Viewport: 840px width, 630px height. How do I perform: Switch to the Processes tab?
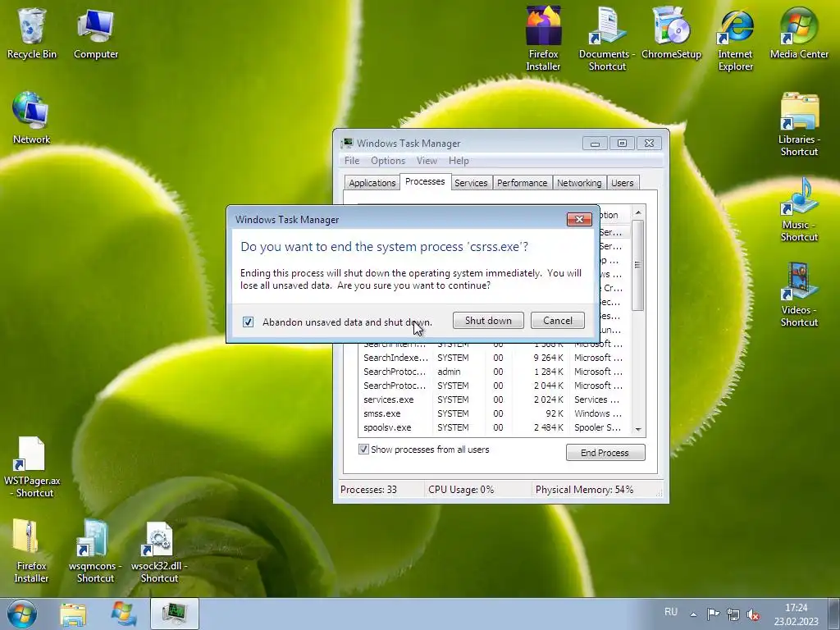click(x=425, y=181)
